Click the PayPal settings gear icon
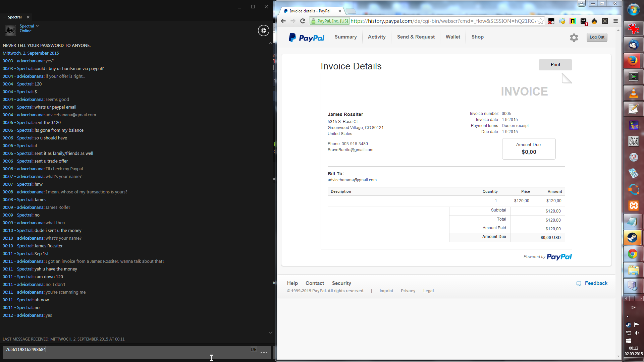Screen dimensions: 644x362 tap(574, 38)
